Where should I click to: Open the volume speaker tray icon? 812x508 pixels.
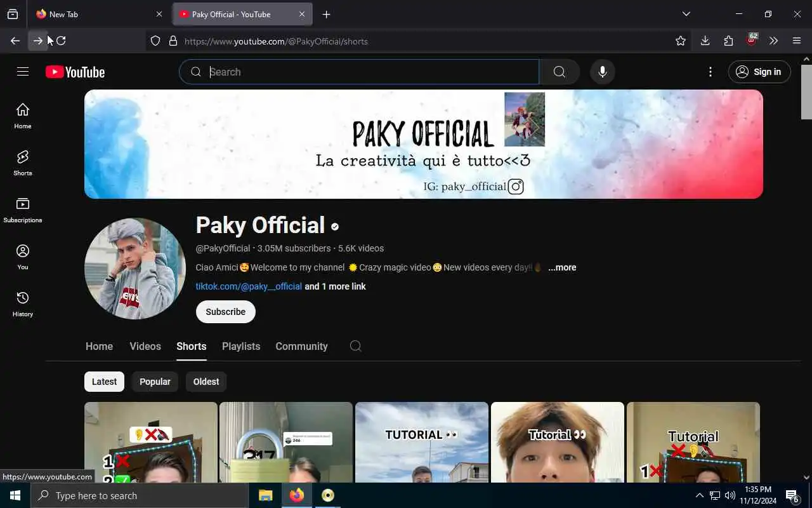[x=730, y=495]
